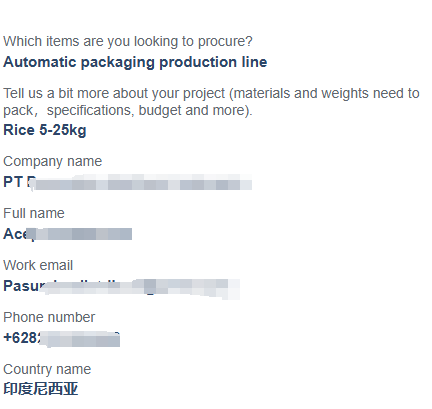Click the phone number starting with +628
The height and width of the screenshot is (409, 432).
[x=61, y=338]
